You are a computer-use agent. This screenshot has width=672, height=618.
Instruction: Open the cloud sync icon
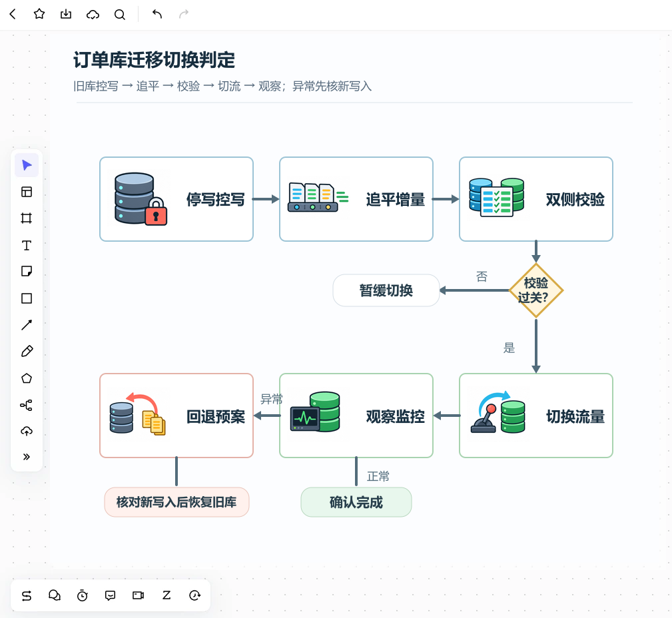93,15
